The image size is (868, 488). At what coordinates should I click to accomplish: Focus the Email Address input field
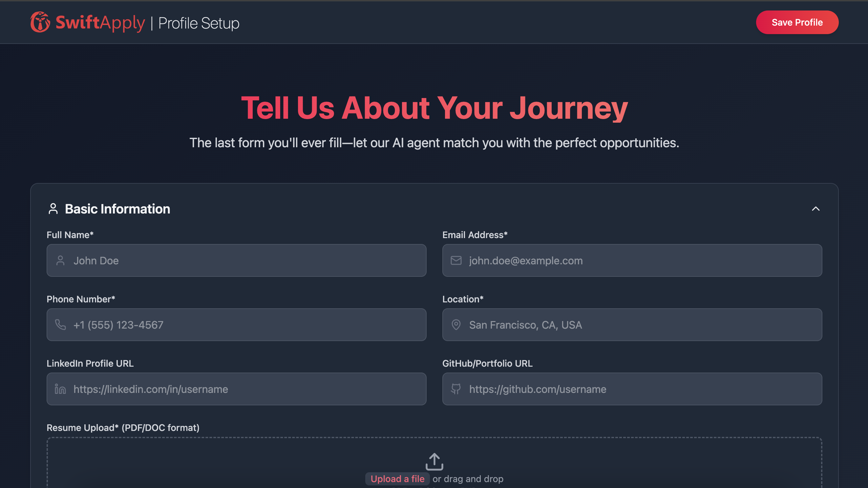tap(632, 261)
